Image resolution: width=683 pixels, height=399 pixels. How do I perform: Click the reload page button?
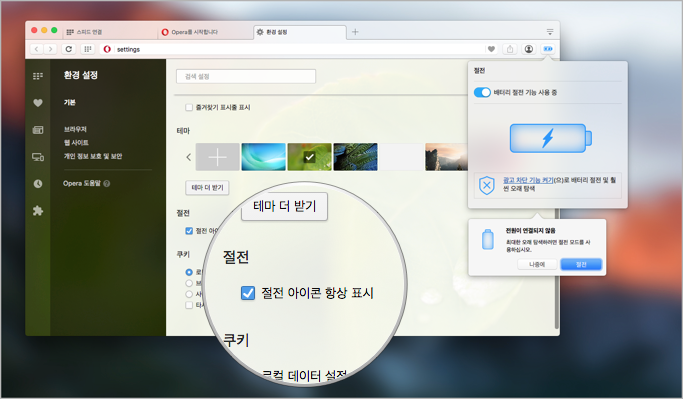tap(68, 49)
